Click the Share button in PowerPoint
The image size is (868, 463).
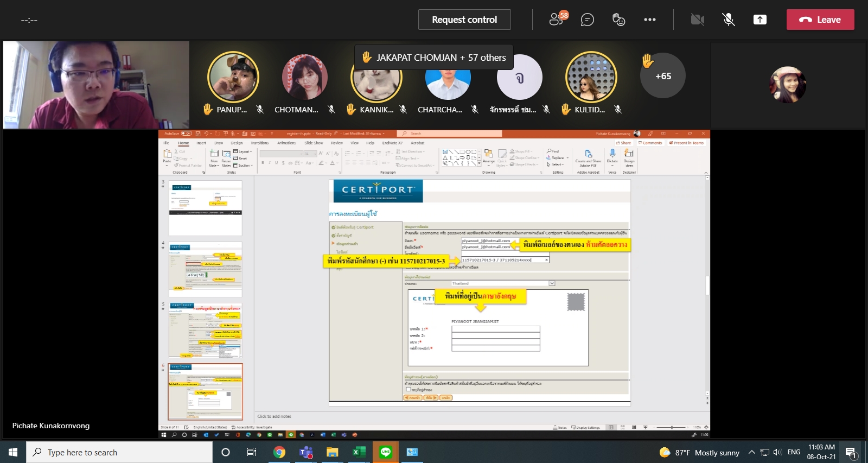tap(623, 143)
